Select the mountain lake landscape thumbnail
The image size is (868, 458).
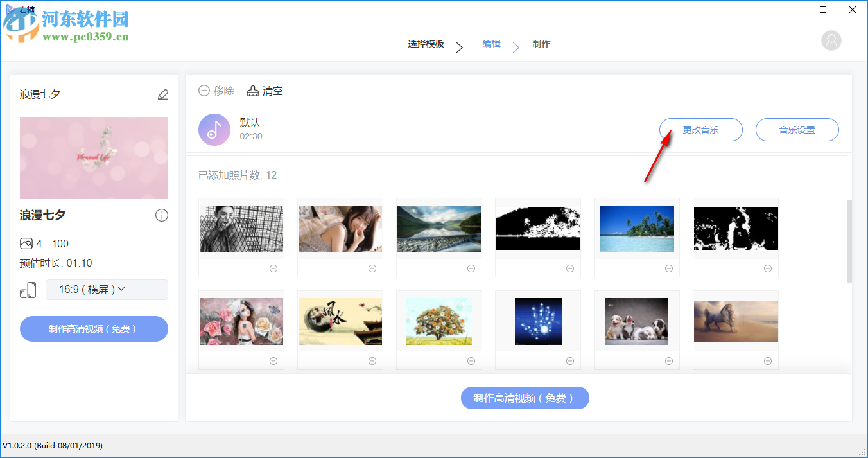click(x=439, y=229)
